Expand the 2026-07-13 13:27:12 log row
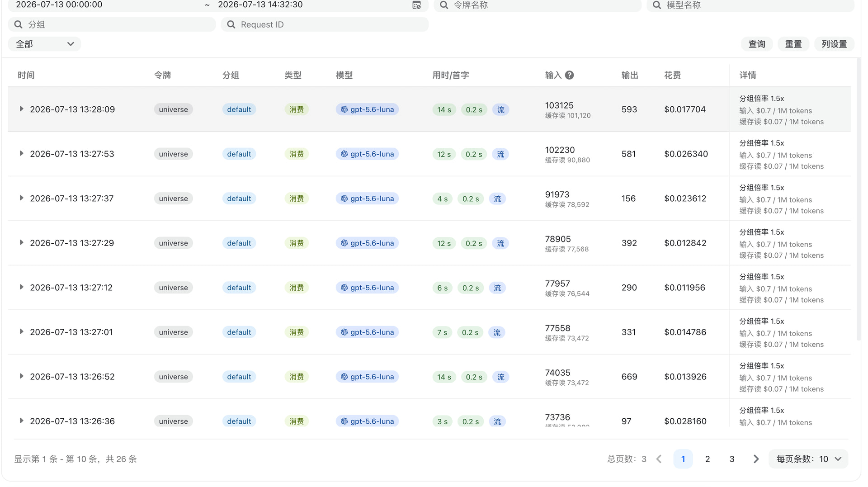Viewport: 868px width, 487px height. (x=21, y=287)
